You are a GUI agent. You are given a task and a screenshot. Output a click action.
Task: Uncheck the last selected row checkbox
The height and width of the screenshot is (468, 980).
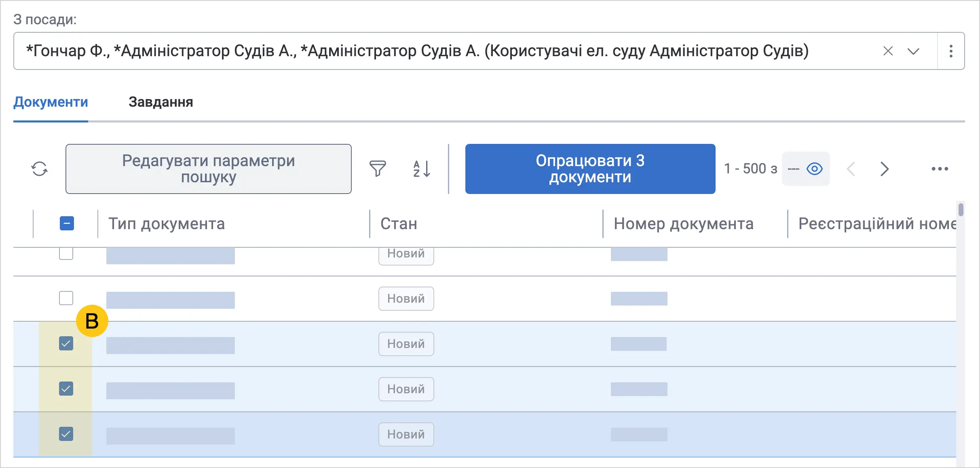66,434
